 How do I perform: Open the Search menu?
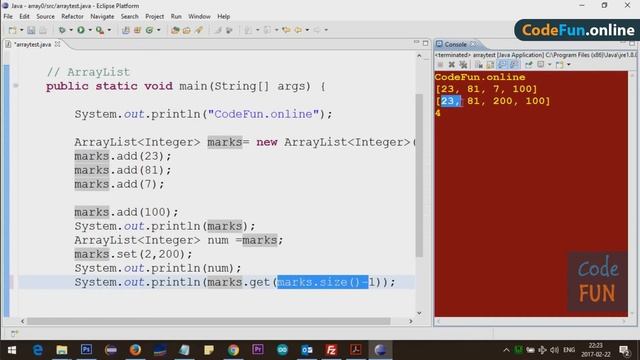click(x=129, y=16)
